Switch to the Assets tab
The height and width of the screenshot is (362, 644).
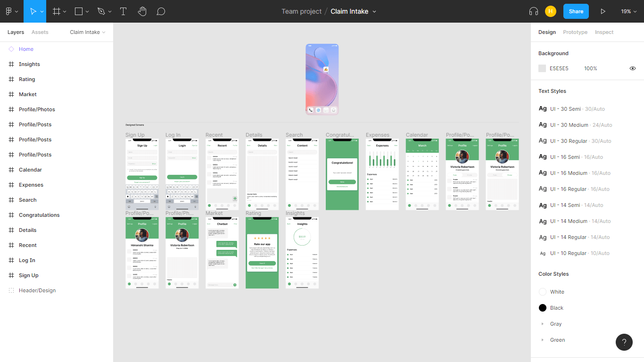click(x=40, y=32)
